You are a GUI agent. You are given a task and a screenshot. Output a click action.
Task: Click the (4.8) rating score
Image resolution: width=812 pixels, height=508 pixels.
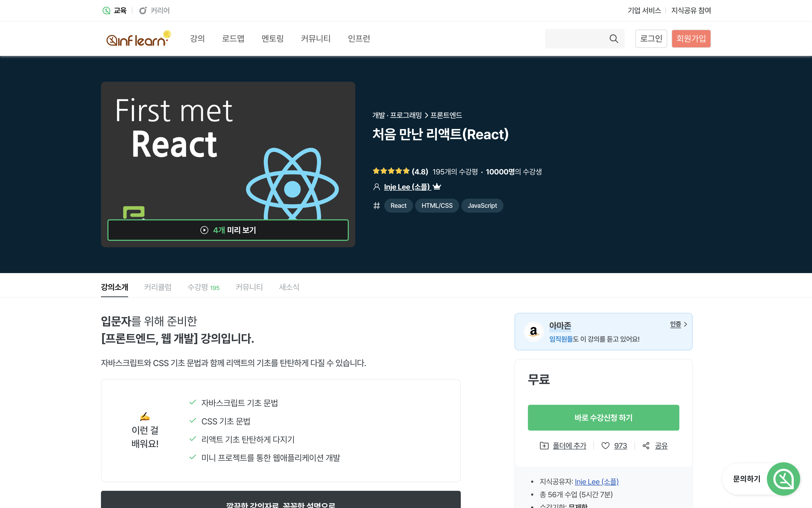(x=420, y=172)
